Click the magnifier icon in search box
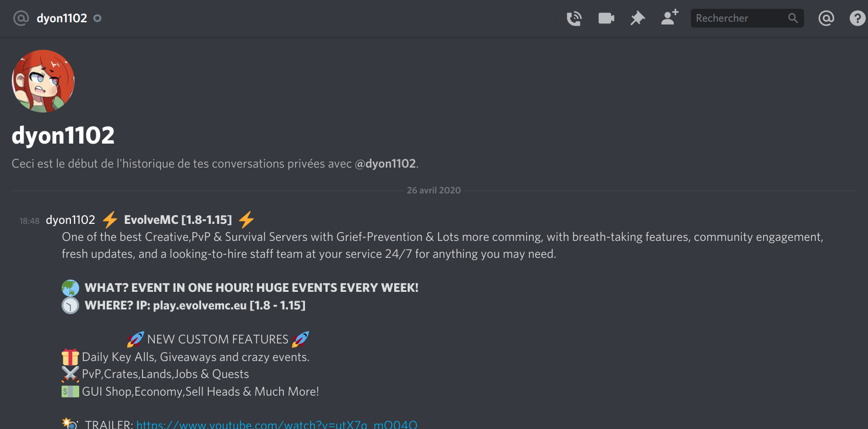This screenshot has height=429, width=868. pos(793,18)
